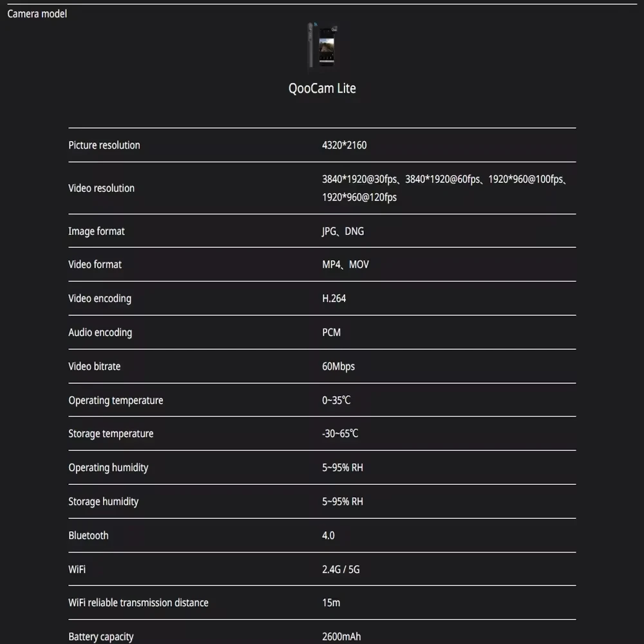Select the 2.4G / 5G WiFi value
Viewport: 644px width, 644px height.
pos(341,570)
